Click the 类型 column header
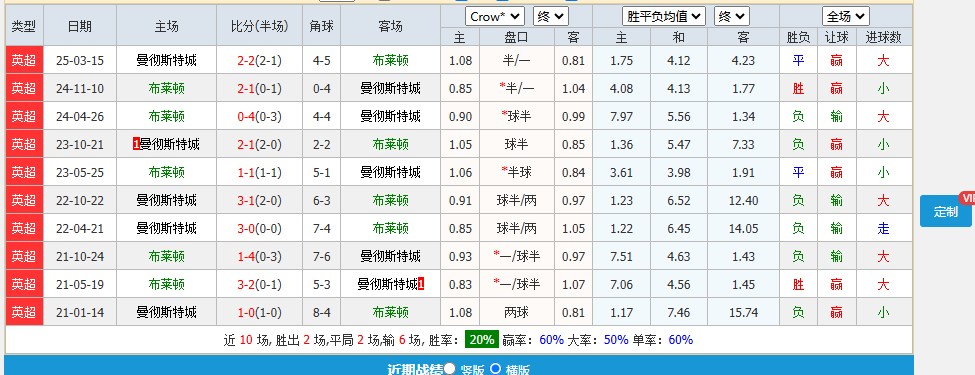 click(24, 25)
